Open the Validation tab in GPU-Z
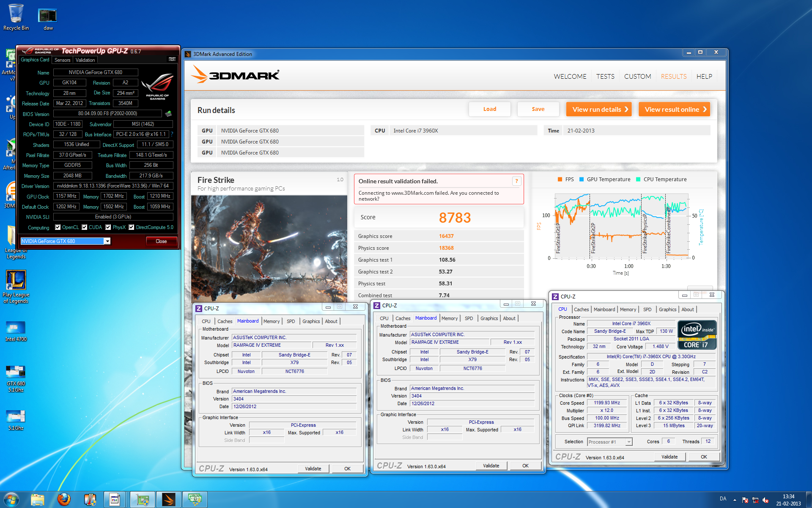The width and height of the screenshot is (812, 508). [85, 60]
